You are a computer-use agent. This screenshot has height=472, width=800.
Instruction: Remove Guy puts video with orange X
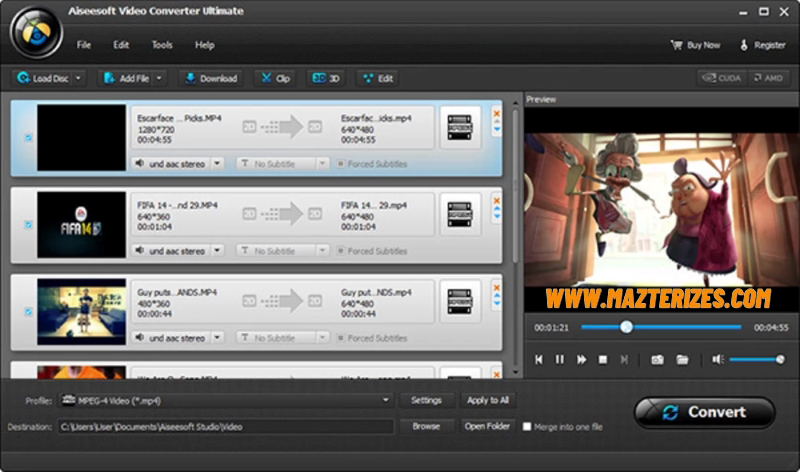pos(496,288)
